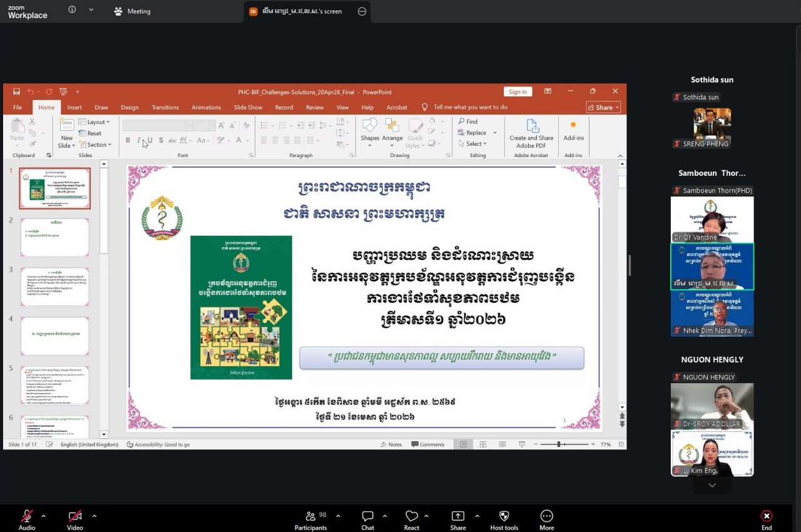Screen dimensions: 801x532
Task: Switch to the Transitions ribbon tab
Action: [x=165, y=108]
